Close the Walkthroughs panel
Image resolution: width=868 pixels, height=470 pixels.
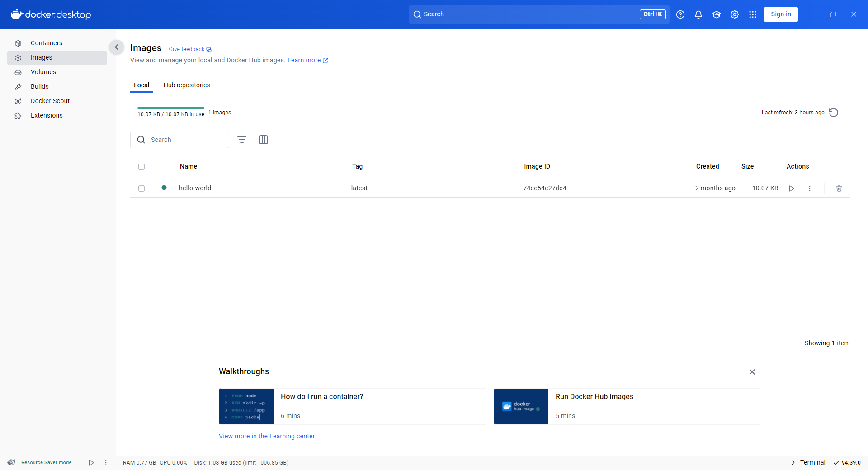pos(752,372)
